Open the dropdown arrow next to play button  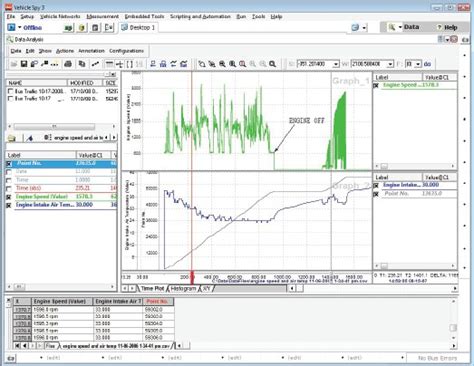coord(19,27)
